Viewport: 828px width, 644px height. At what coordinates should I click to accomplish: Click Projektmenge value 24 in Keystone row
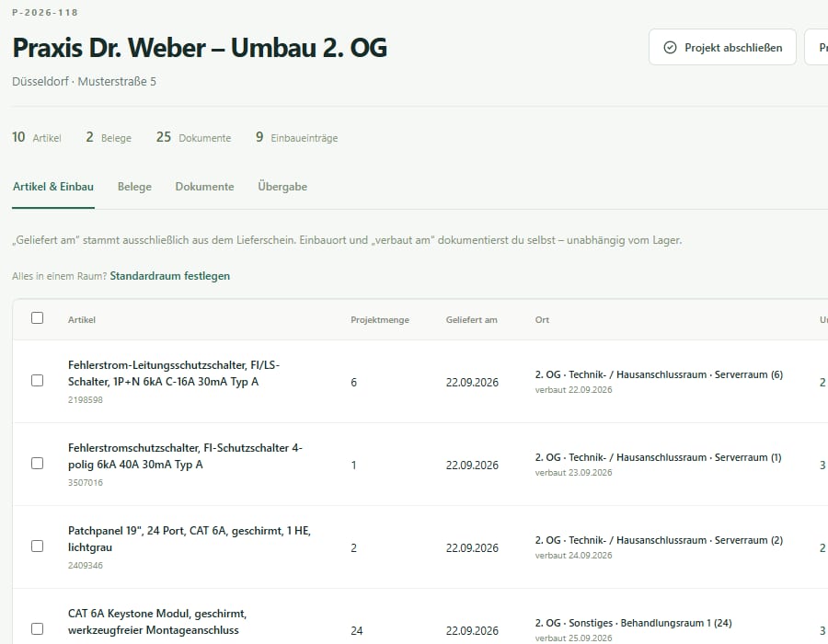[357, 631]
